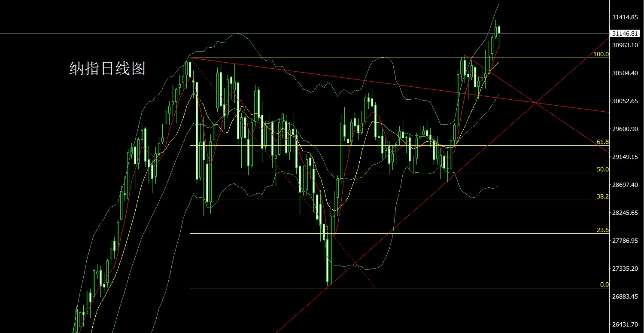Select the Fibonacci 23.6 level label
Viewport: 644px width, 333px height.
(x=603, y=230)
